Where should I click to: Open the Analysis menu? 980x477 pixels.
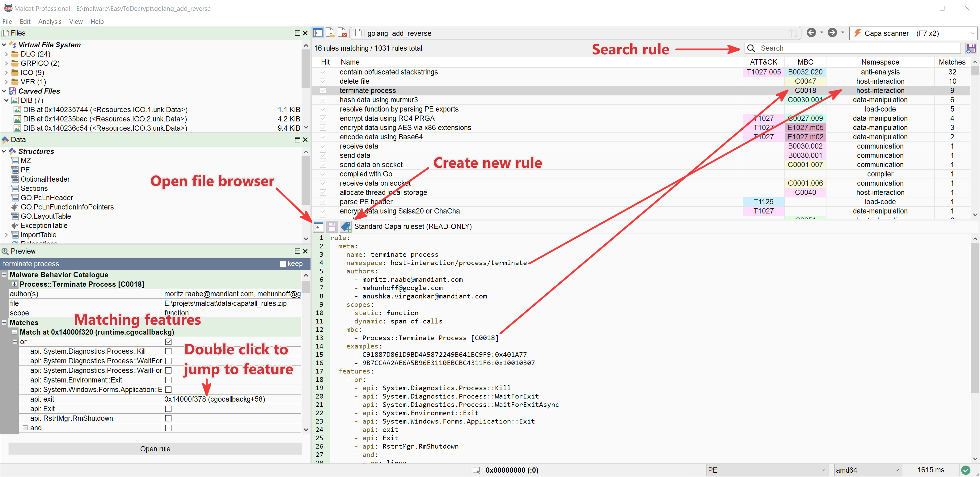pos(50,21)
